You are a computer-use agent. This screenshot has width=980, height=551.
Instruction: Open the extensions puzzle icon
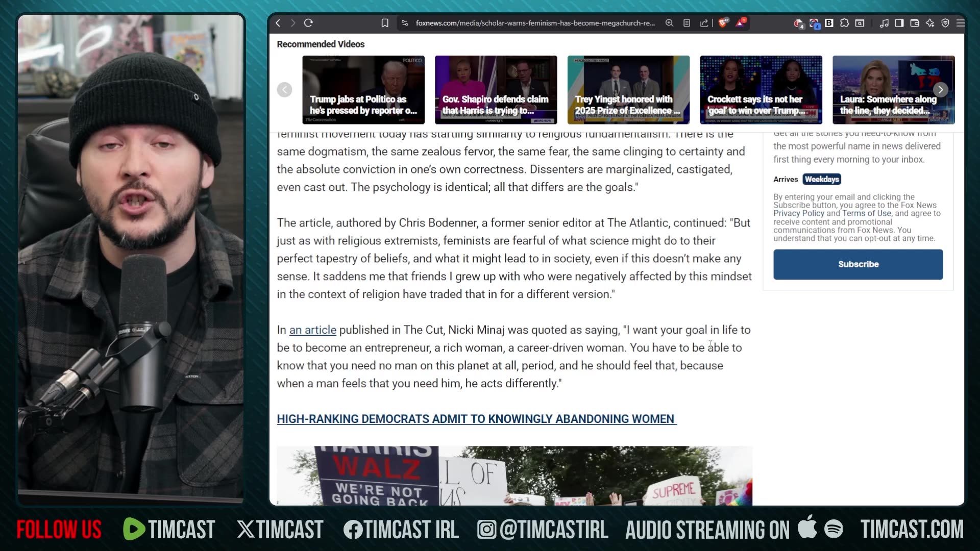coord(844,23)
